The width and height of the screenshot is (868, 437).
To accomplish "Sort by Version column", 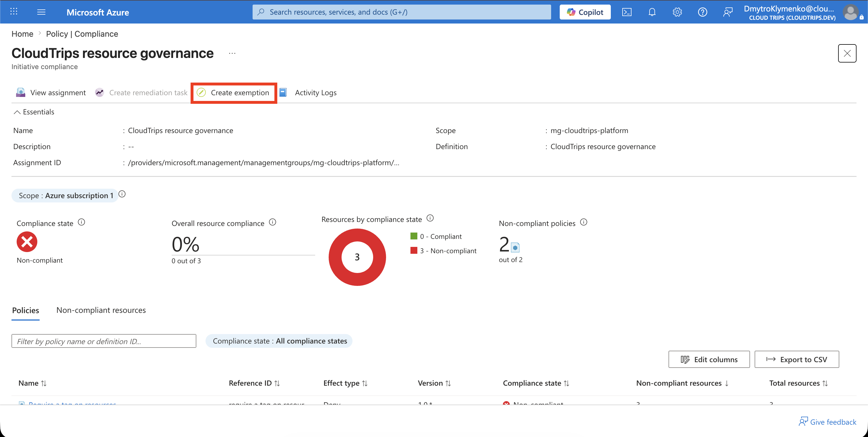I will (434, 383).
